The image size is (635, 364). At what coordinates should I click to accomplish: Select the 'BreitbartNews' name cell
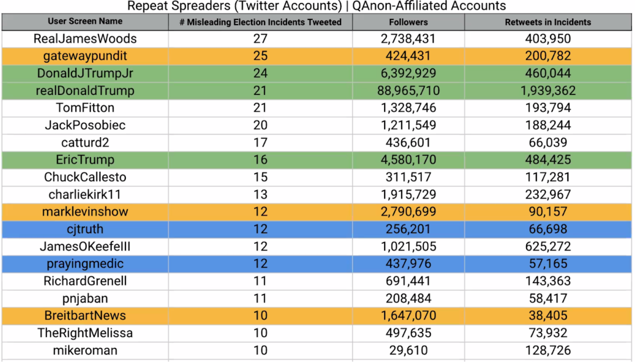click(x=85, y=316)
